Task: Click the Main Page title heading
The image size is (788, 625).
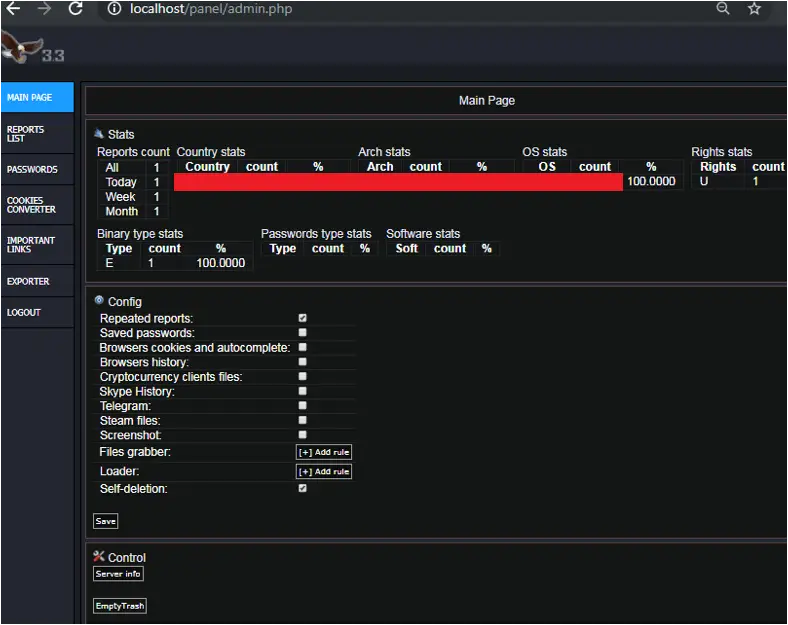Action: point(486,100)
